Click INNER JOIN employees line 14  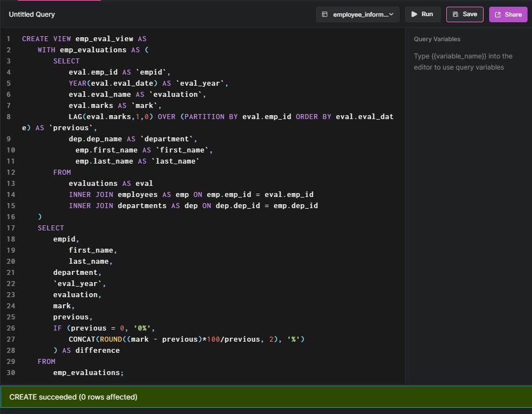coord(191,194)
